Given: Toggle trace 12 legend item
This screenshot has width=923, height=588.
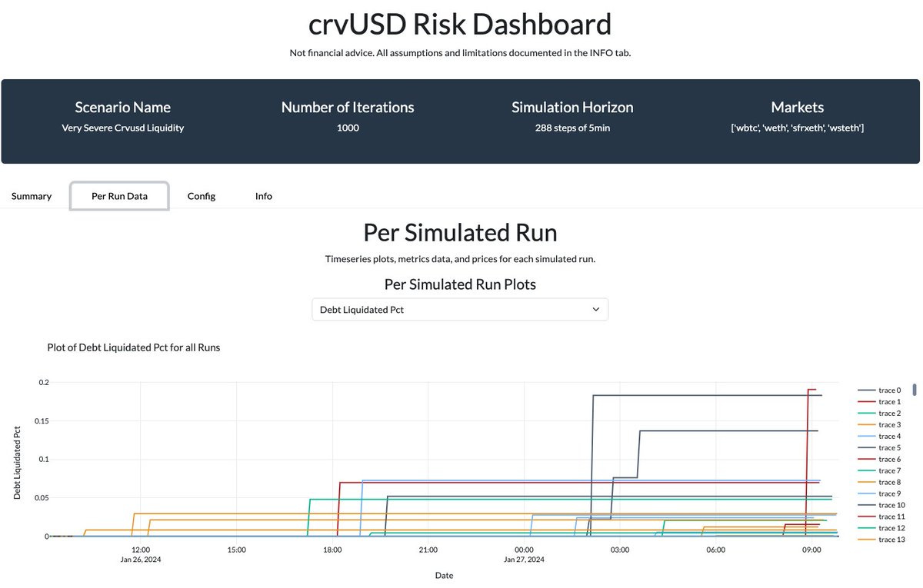Looking at the screenshot, I should (881, 529).
